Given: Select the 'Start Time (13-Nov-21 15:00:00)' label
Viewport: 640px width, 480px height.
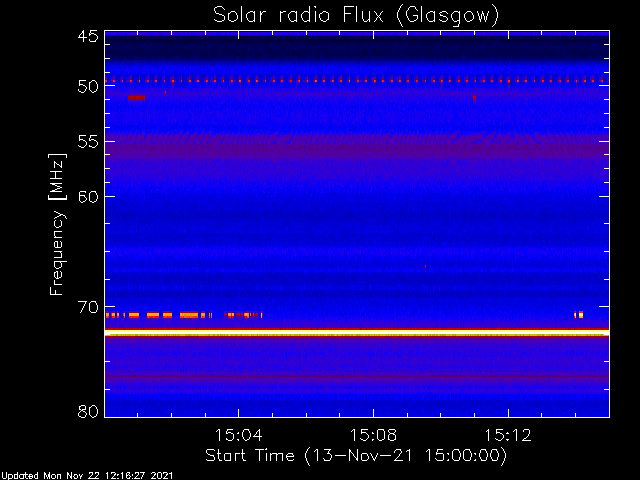Looking at the screenshot, I should [x=356, y=456].
